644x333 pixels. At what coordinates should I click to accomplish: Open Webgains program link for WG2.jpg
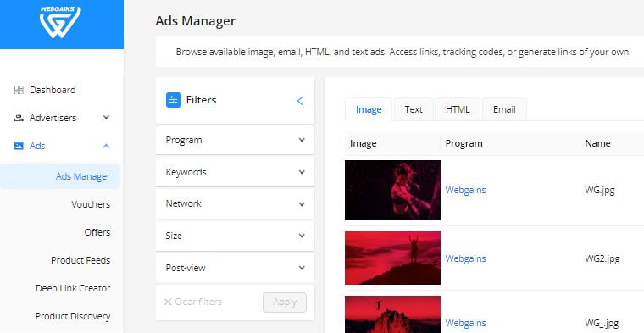[466, 258]
